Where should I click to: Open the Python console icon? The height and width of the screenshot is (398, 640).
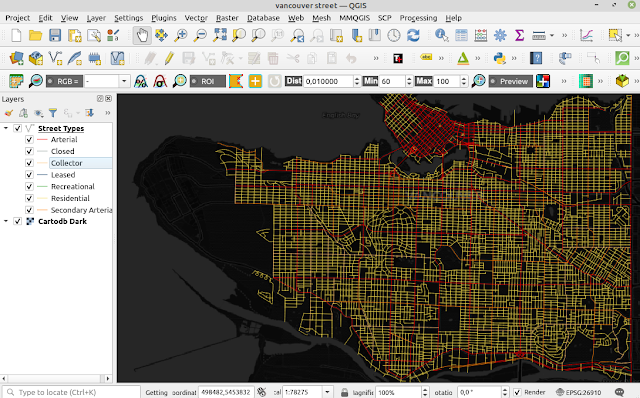(500, 58)
